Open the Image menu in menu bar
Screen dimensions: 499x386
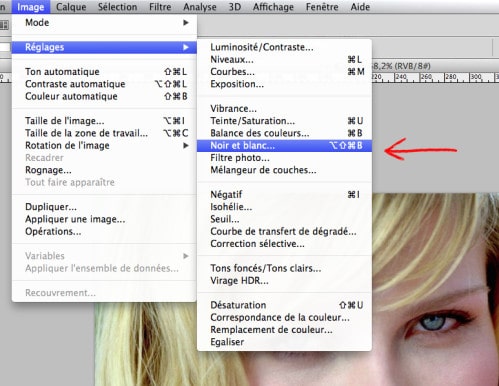point(31,7)
